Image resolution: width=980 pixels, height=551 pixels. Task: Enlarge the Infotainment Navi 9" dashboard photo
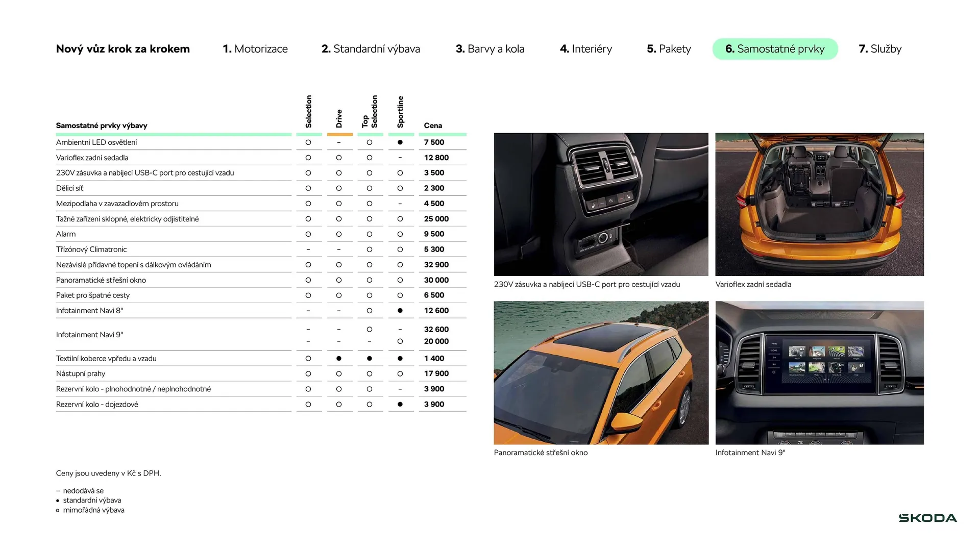tap(820, 373)
